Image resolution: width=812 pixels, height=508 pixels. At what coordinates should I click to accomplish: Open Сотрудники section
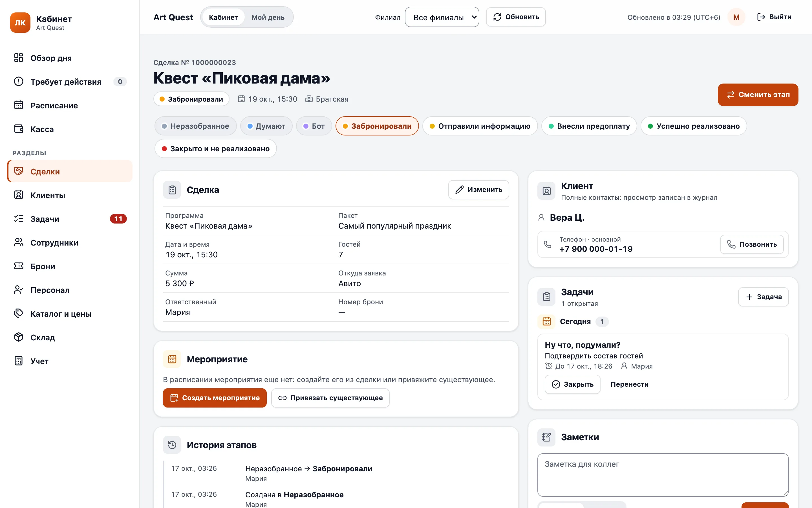(x=69, y=243)
